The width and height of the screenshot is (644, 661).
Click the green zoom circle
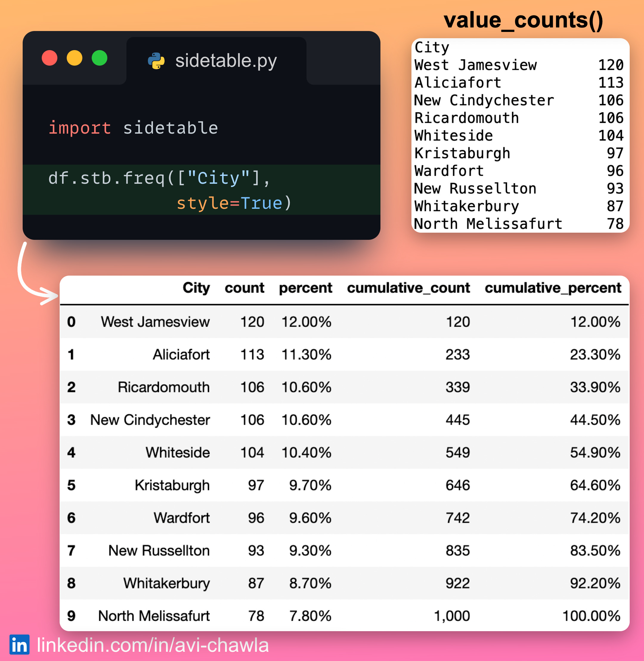click(x=100, y=58)
